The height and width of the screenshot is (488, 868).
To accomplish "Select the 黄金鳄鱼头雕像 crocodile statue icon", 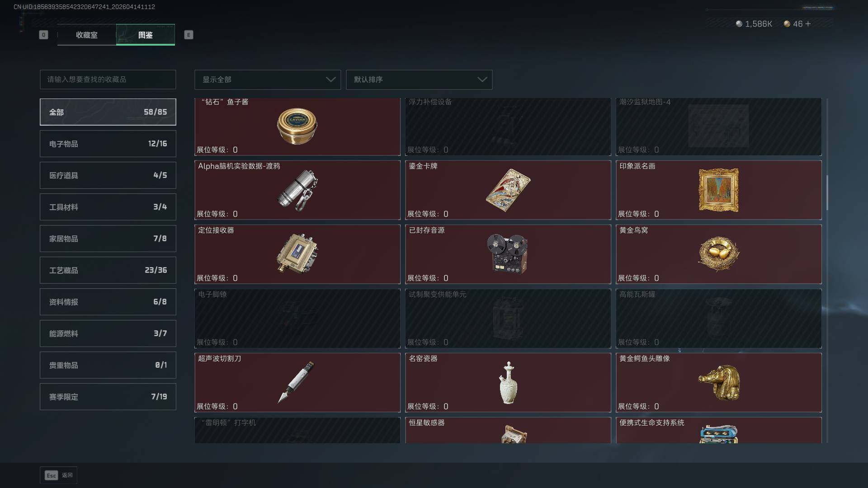I will point(719,383).
